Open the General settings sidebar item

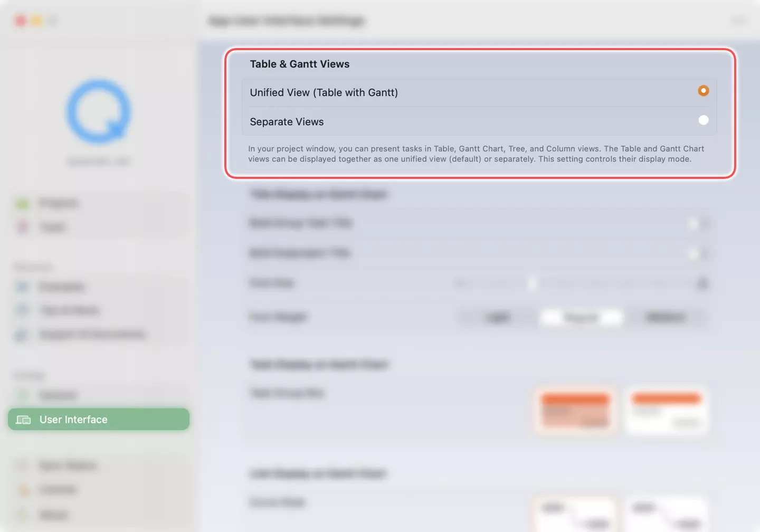[58, 395]
